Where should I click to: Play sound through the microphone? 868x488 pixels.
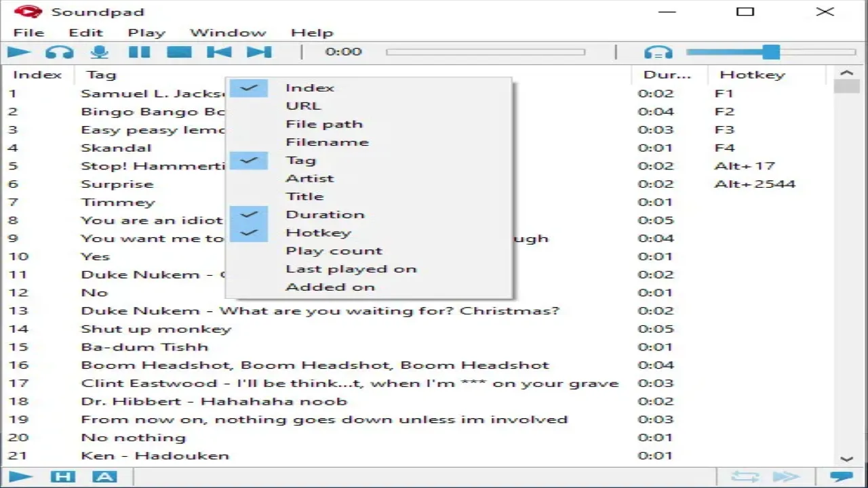pos(100,52)
